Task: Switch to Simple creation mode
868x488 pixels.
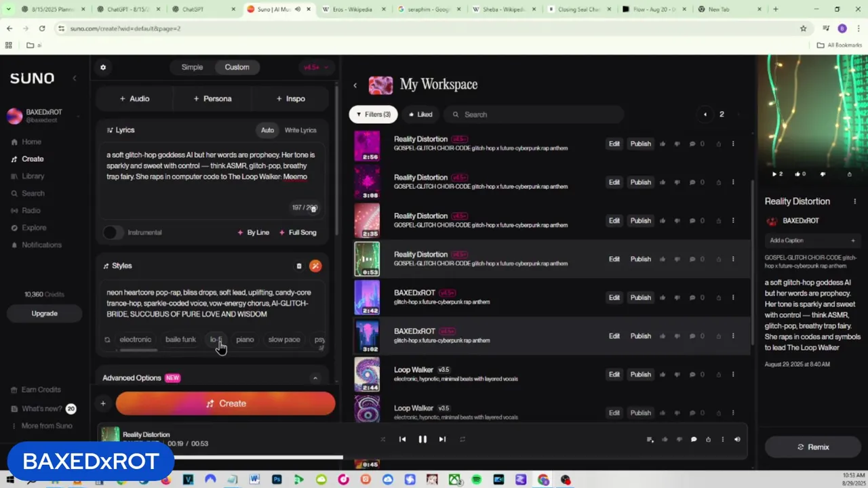Action: pos(192,67)
